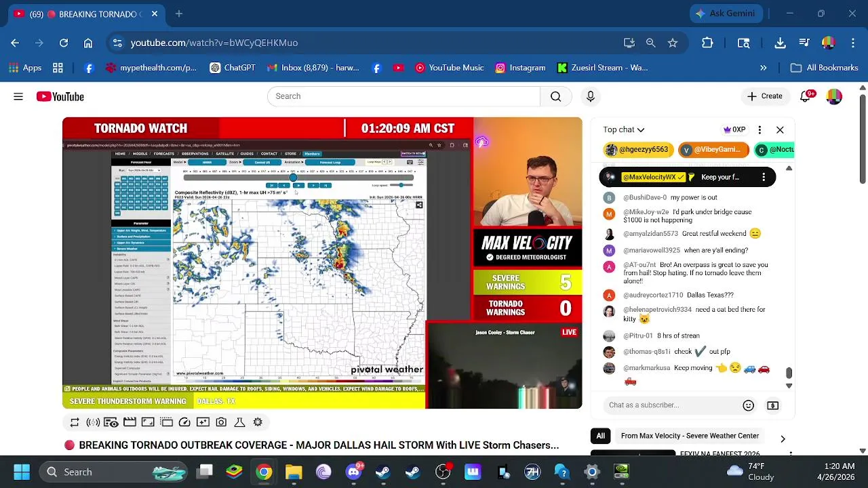Open the Windows Start menu

(21, 472)
